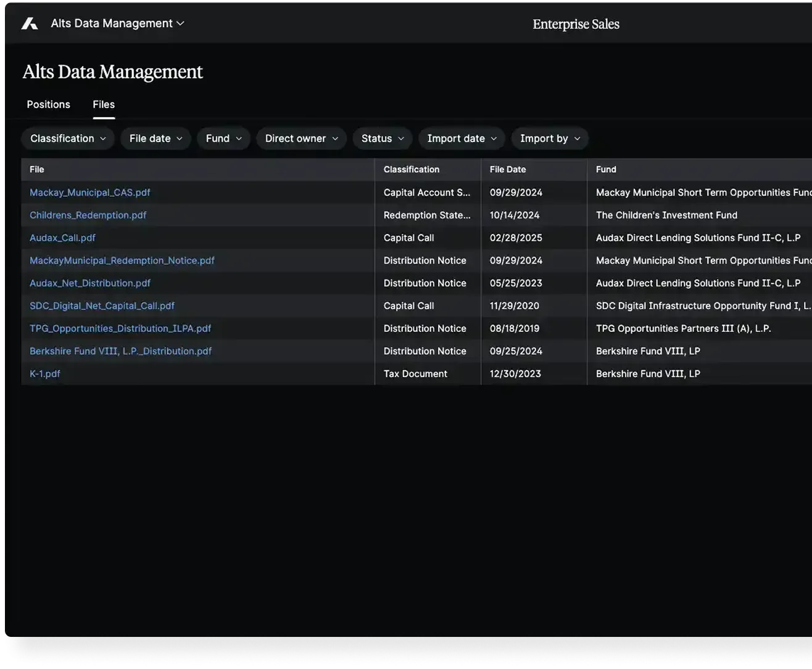
Task: Click the Addepar logo icon
Action: (30, 23)
